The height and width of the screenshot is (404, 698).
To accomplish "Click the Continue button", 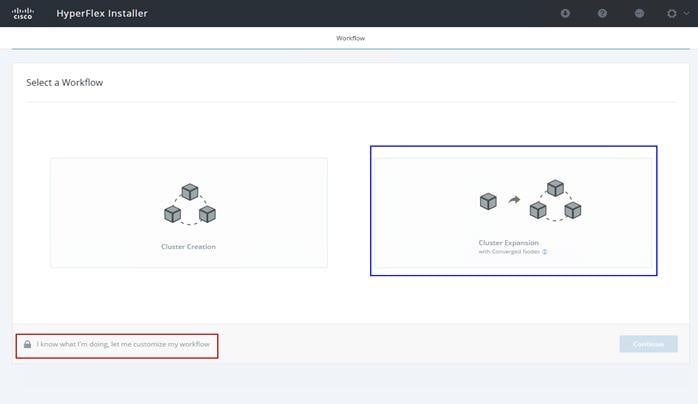I will (649, 344).
